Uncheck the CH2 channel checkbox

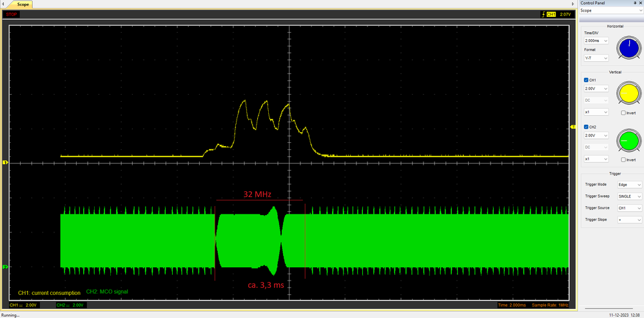586,127
